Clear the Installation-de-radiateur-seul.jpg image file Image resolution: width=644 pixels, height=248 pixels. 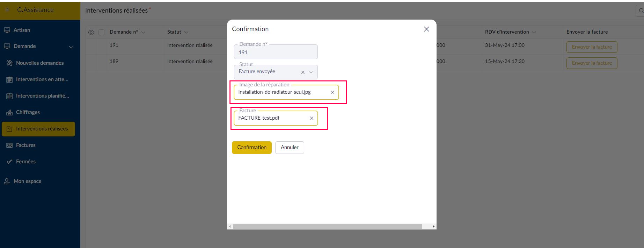click(x=332, y=92)
